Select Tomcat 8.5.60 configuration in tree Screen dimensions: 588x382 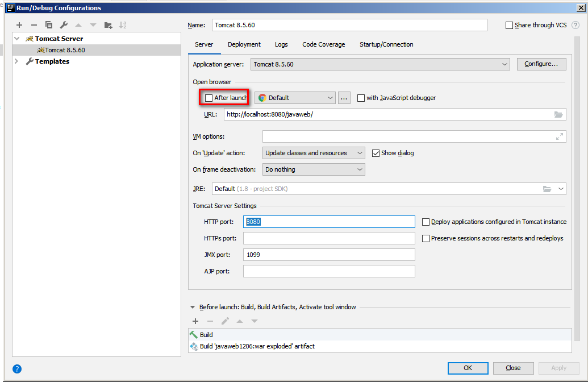[x=97, y=50]
